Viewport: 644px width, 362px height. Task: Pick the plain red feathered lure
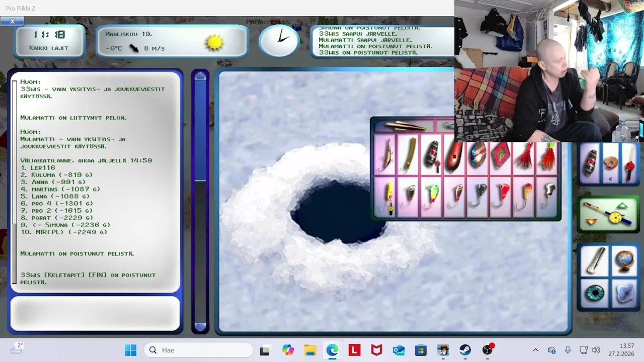pos(523,156)
